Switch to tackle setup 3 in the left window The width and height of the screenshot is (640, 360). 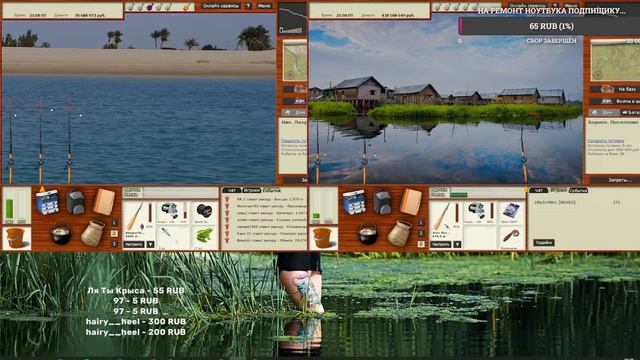click(x=114, y=244)
